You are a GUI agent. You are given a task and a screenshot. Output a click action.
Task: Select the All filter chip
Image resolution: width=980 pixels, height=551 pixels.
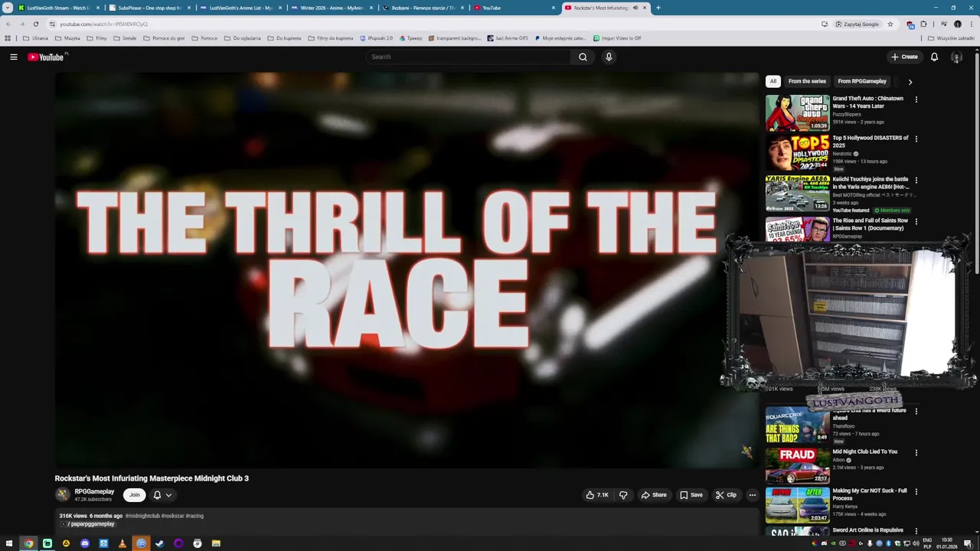tap(773, 81)
